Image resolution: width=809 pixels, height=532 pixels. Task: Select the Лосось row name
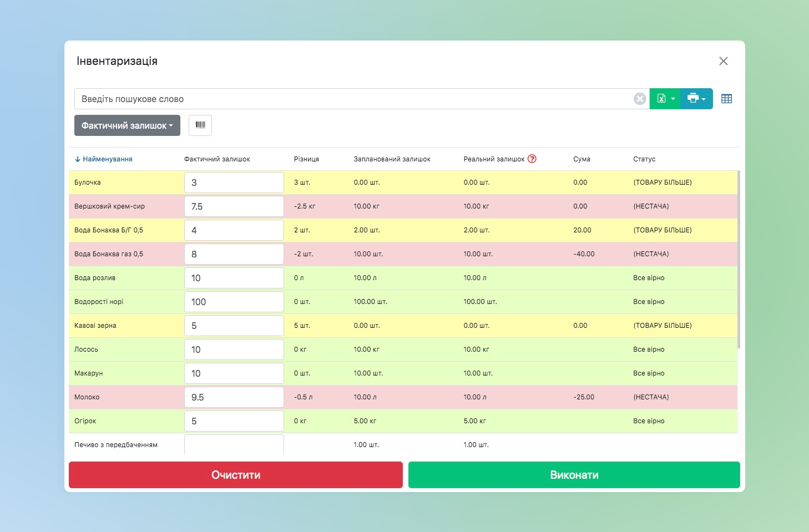pyautogui.click(x=87, y=349)
